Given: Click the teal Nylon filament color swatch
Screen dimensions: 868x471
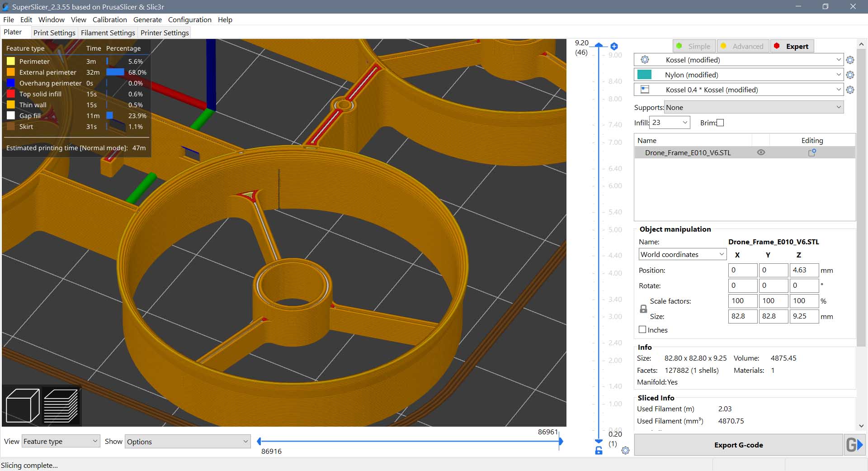Looking at the screenshot, I should pyautogui.click(x=644, y=75).
